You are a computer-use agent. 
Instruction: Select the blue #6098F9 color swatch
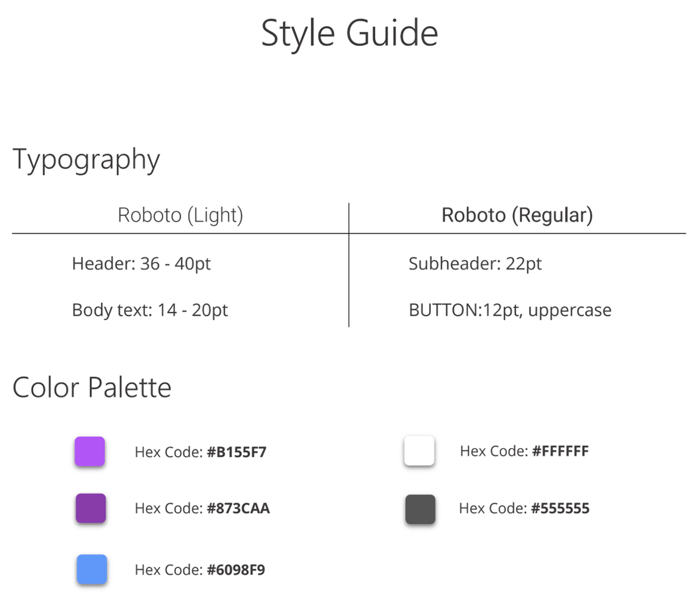tap(92, 569)
